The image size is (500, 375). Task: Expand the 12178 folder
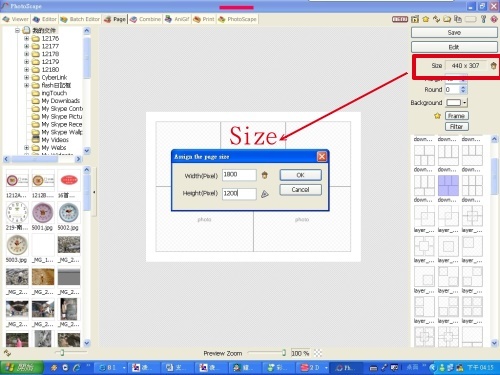point(26,54)
